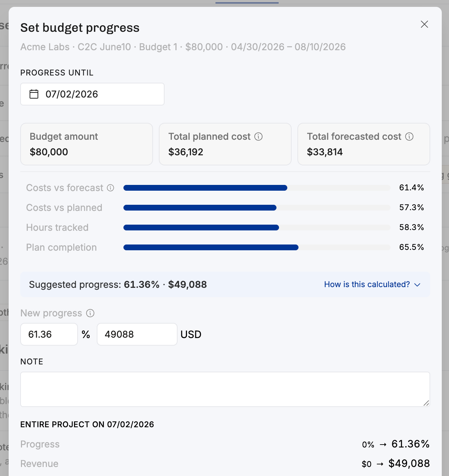Image resolution: width=449 pixels, height=476 pixels.
Task: Click the New progress info icon
Action: 90,313
